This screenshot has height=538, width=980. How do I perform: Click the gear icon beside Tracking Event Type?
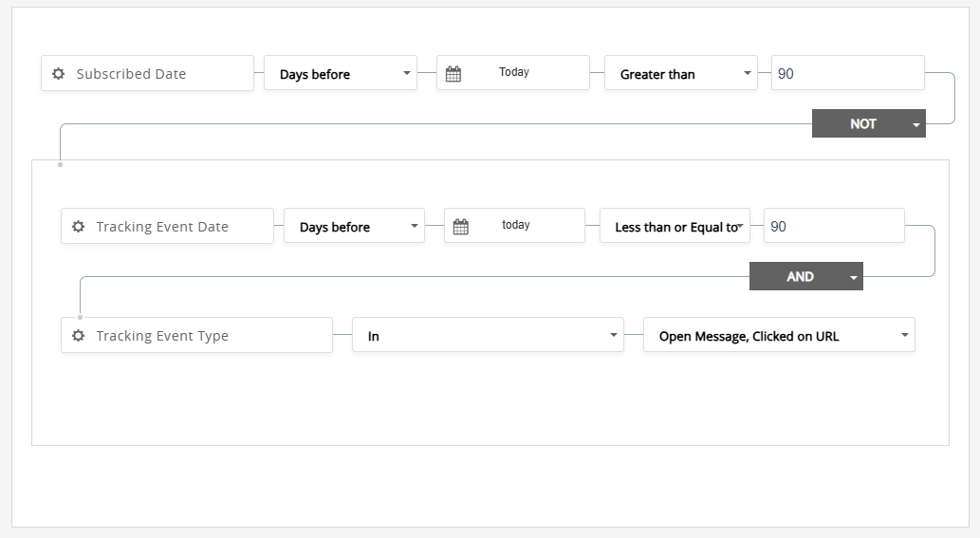(79, 336)
